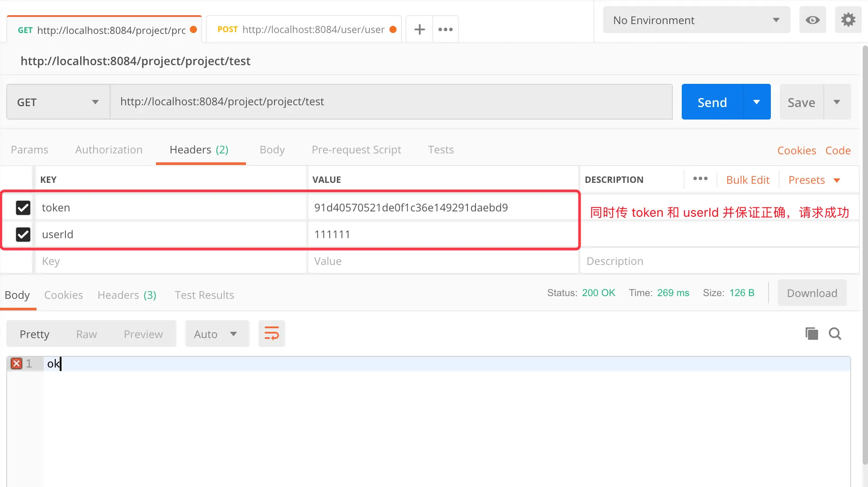Uncheck the token header checkbox
868x487 pixels.
point(23,207)
